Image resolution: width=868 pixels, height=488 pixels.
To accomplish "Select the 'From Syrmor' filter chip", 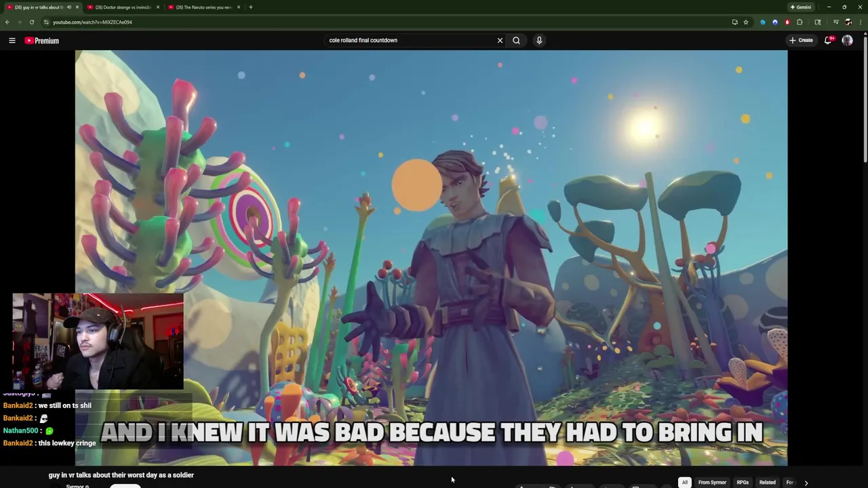I will point(712,483).
